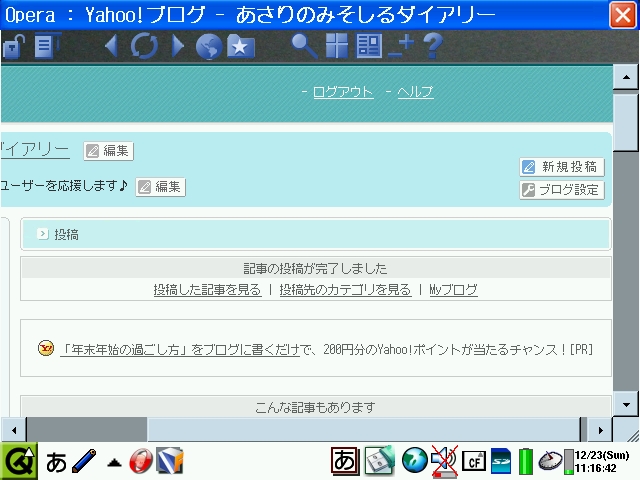640x480 pixels.
Task: Go back with left arrow icon
Action: 111,46
